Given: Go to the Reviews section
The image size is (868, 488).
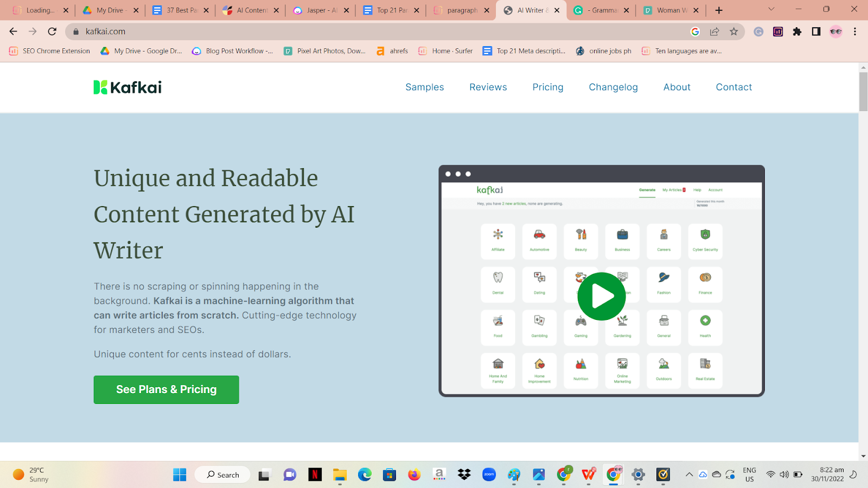Looking at the screenshot, I should 488,87.
